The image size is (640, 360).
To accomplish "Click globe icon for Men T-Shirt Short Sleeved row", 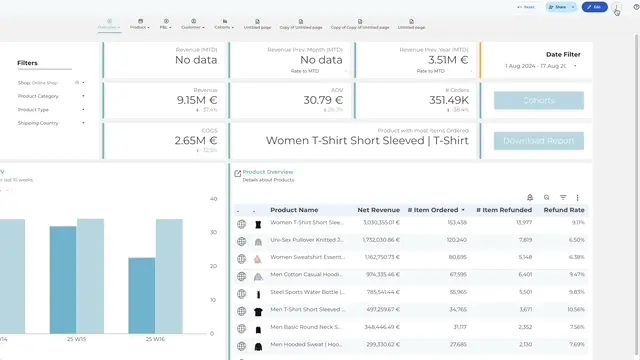I will (x=242, y=311).
